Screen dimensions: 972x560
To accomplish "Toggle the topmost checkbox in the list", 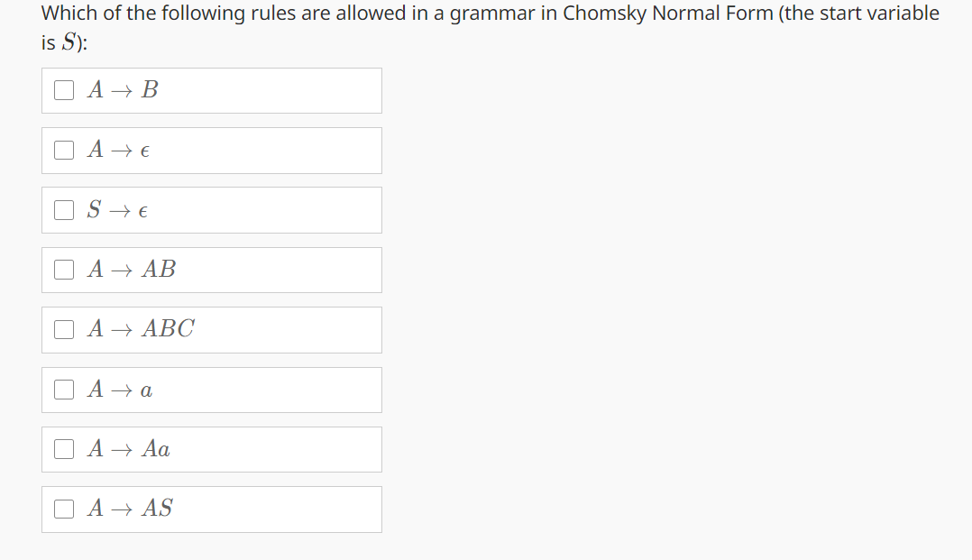I will (63, 89).
